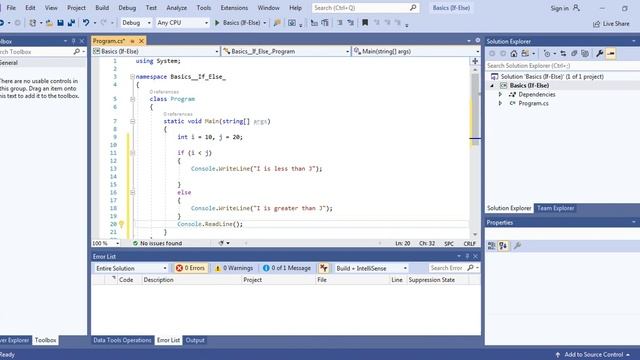Click the Preview Selected Items icon
640x360 pixels.
click(x=611, y=53)
